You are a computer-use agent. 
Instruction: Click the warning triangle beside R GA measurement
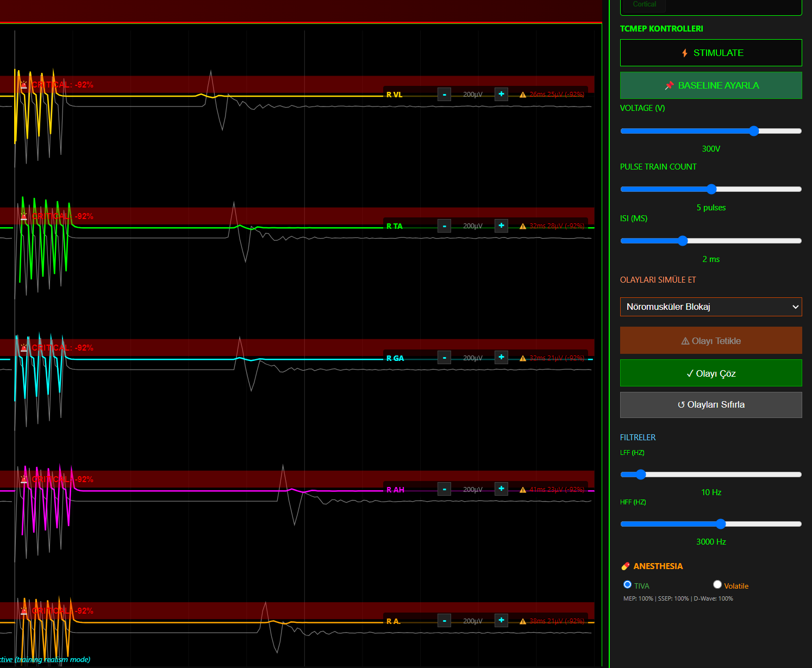[522, 358]
